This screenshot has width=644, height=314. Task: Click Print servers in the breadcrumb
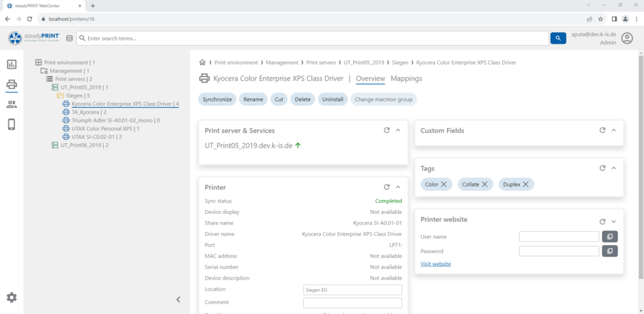(321, 63)
